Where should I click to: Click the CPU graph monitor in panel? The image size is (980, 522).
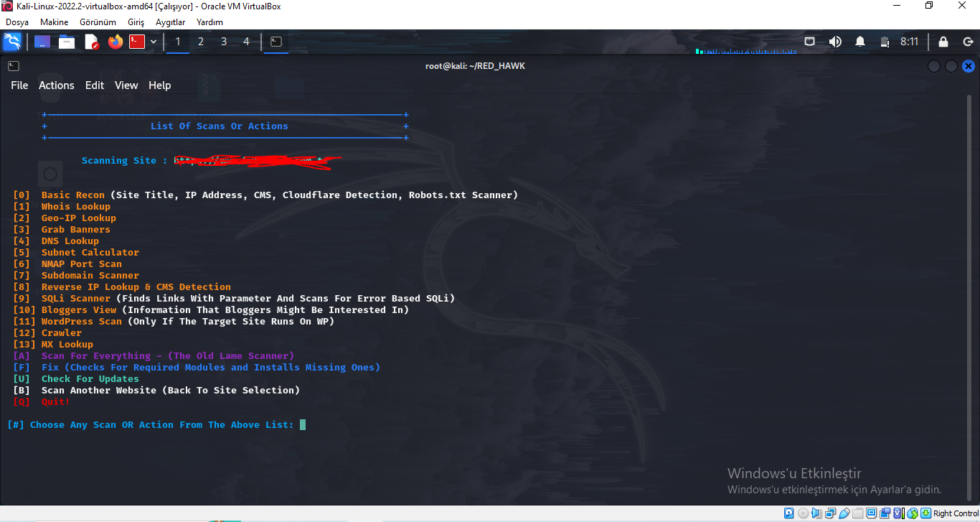point(745,50)
